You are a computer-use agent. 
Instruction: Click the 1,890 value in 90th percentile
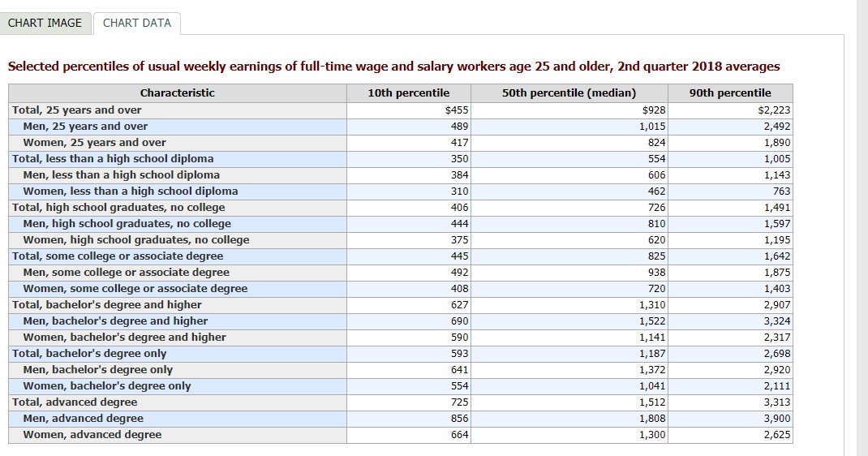[x=777, y=142]
